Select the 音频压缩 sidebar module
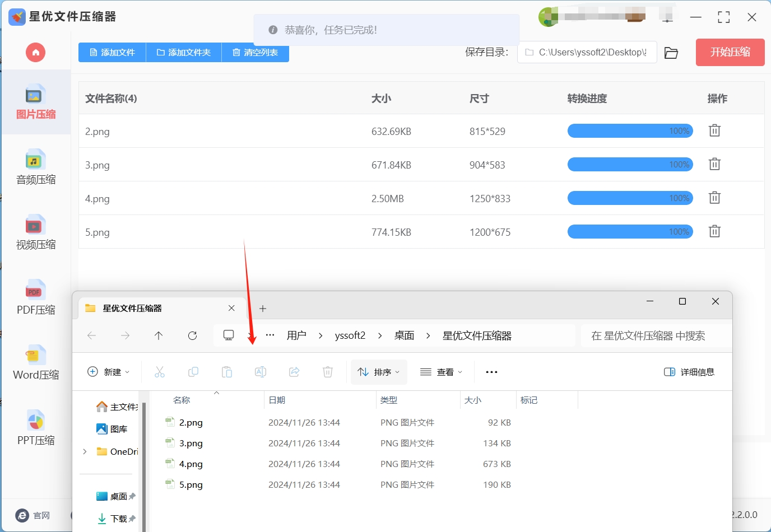This screenshot has width=771, height=532. tap(36, 167)
